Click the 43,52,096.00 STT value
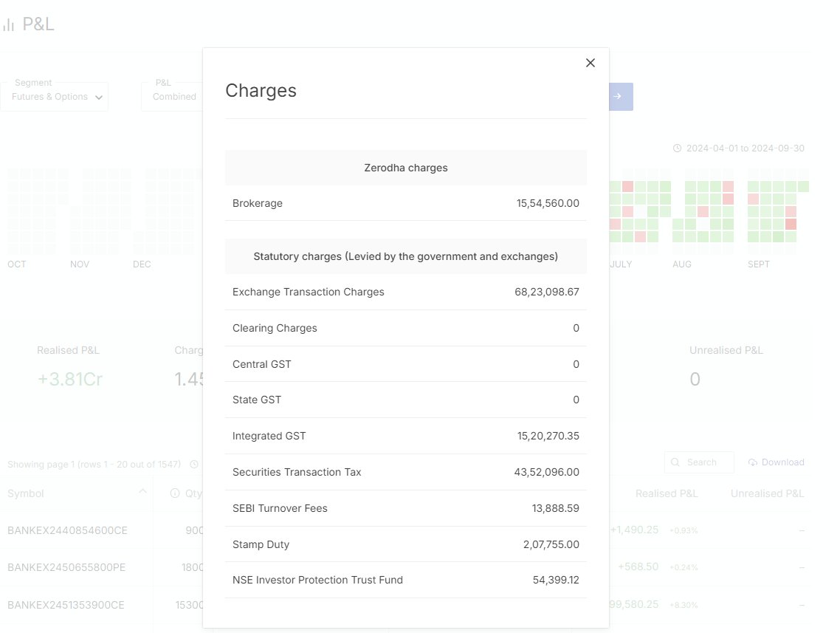The image size is (840, 633). [546, 472]
